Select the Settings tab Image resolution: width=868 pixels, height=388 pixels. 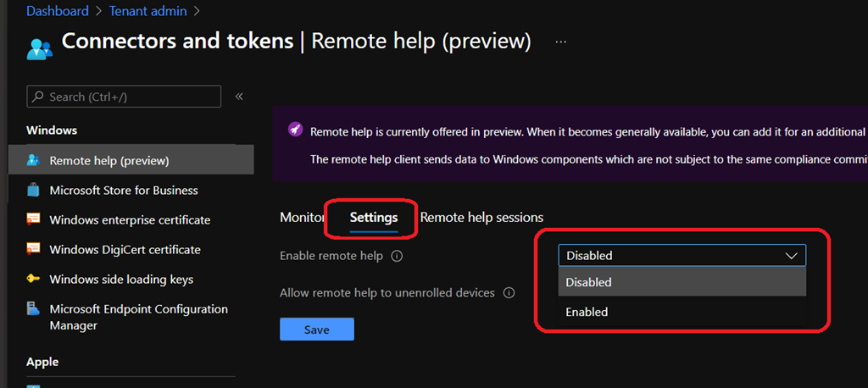coord(374,218)
